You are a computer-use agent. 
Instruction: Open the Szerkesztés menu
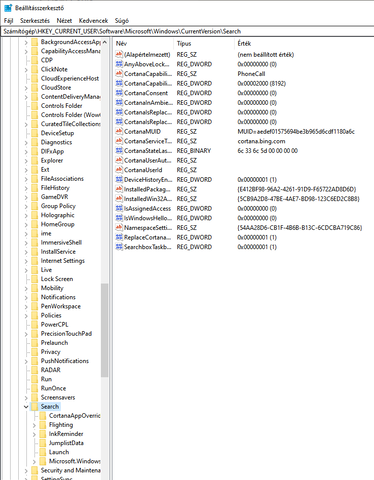pyautogui.click(x=35, y=21)
